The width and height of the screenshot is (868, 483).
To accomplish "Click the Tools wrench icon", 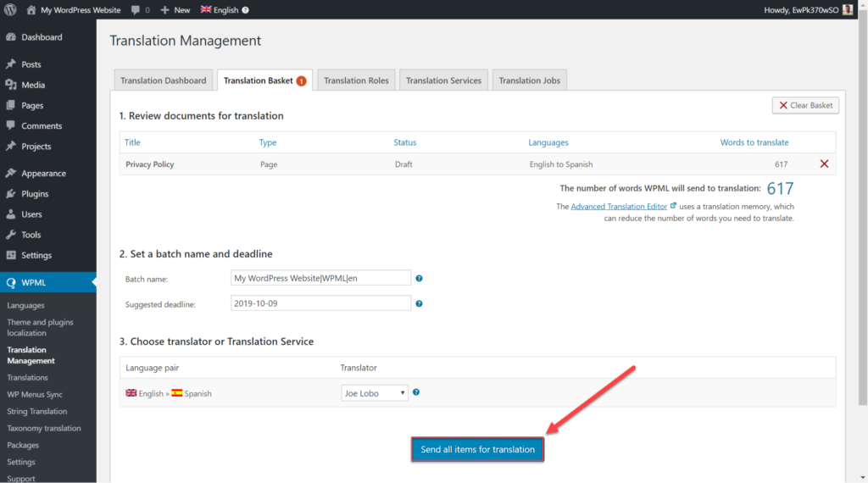I will [11, 235].
